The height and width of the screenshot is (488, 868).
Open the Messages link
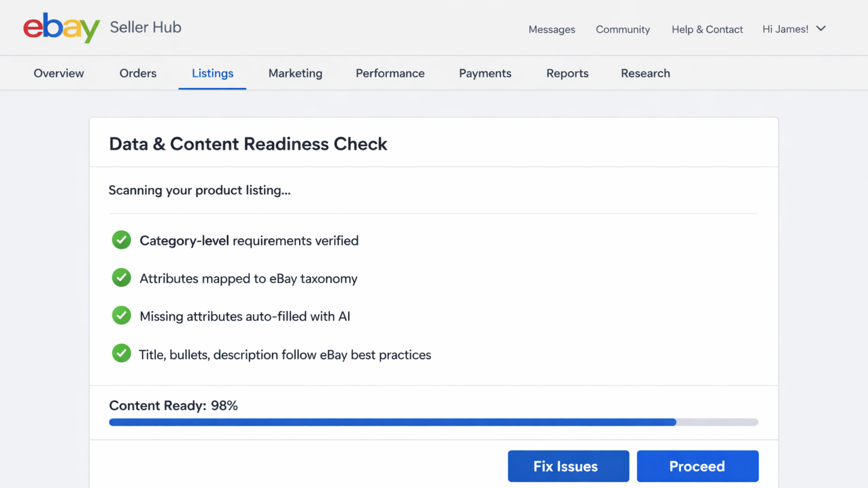click(552, 29)
